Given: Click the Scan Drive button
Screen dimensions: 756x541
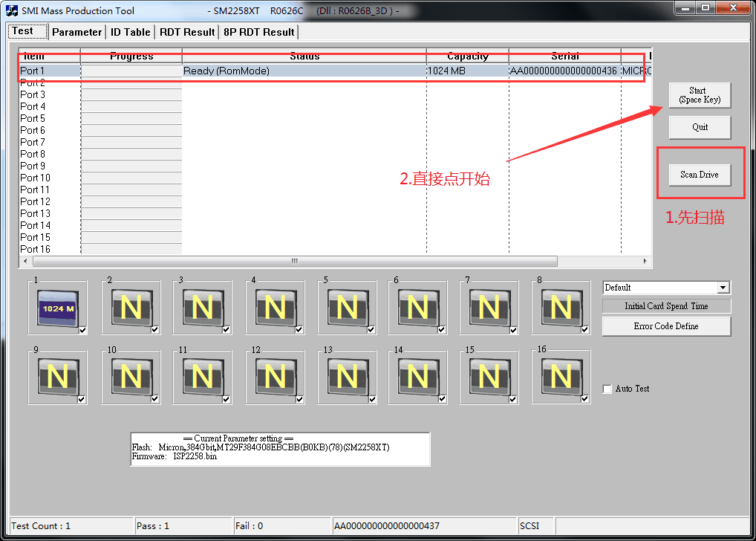Looking at the screenshot, I should [x=700, y=175].
